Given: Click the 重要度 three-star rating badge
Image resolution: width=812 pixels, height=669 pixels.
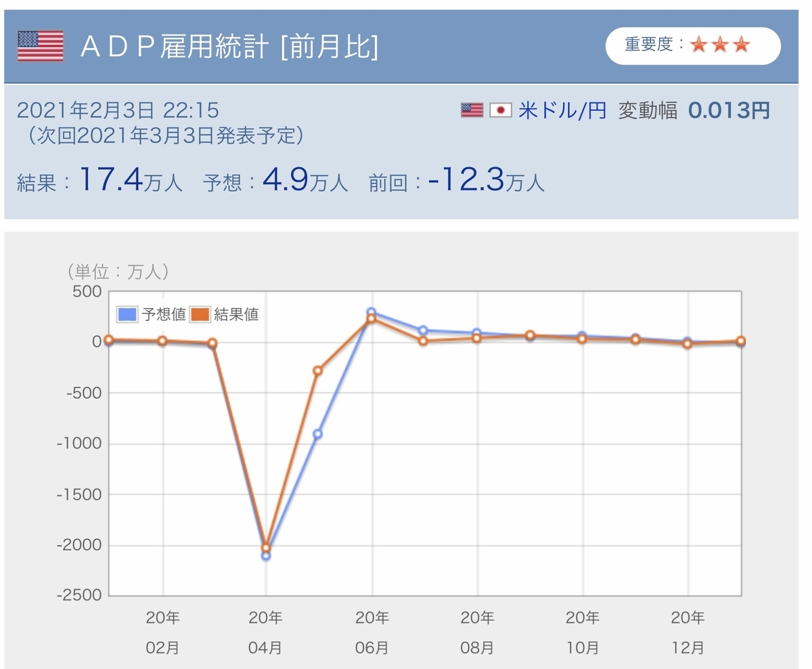Looking at the screenshot, I should pyautogui.click(x=693, y=45).
